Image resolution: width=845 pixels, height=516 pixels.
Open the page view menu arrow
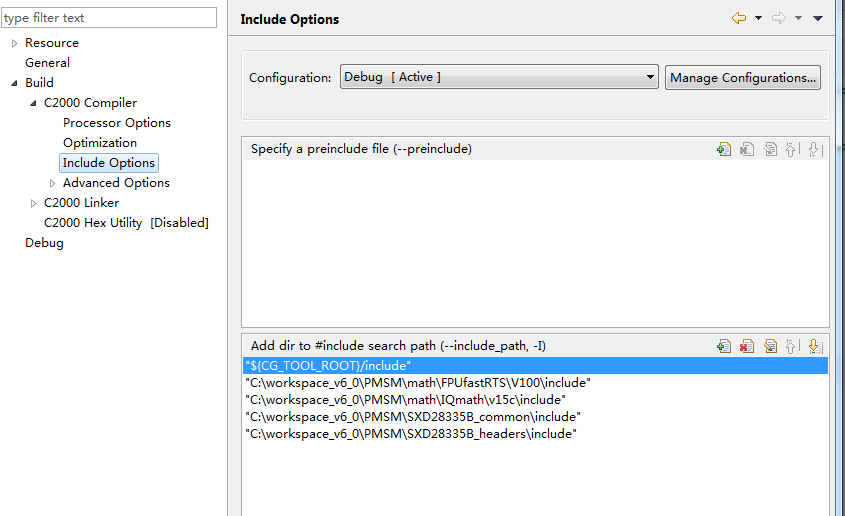click(817, 18)
